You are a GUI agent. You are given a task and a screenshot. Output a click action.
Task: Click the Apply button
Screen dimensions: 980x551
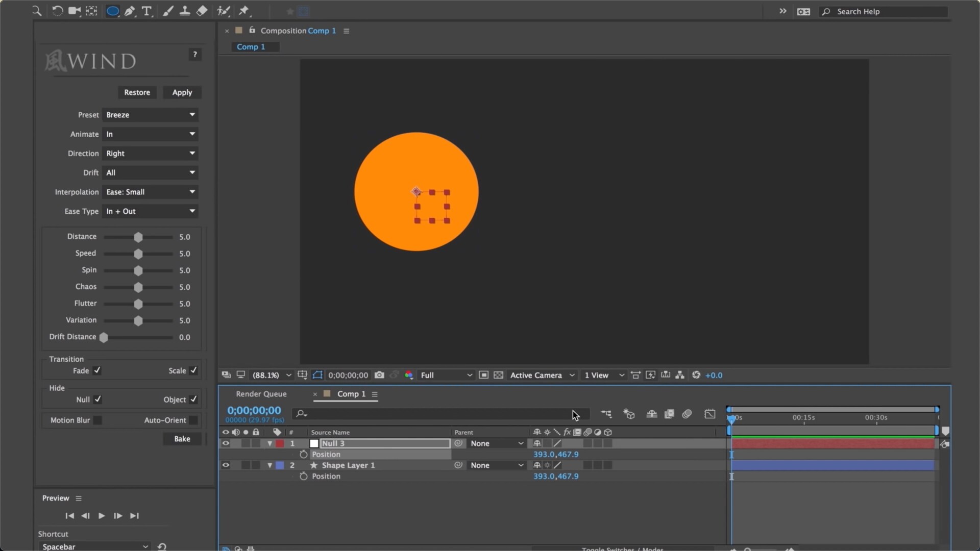pyautogui.click(x=182, y=92)
